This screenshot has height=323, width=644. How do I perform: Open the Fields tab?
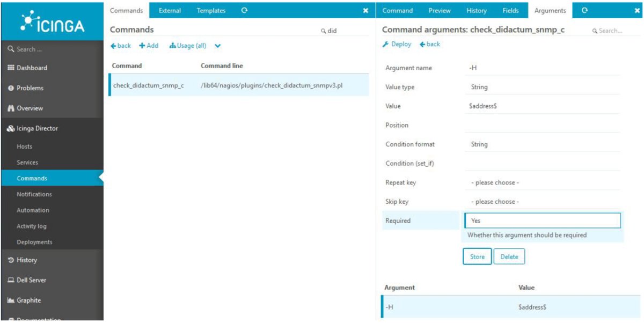point(510,11)
